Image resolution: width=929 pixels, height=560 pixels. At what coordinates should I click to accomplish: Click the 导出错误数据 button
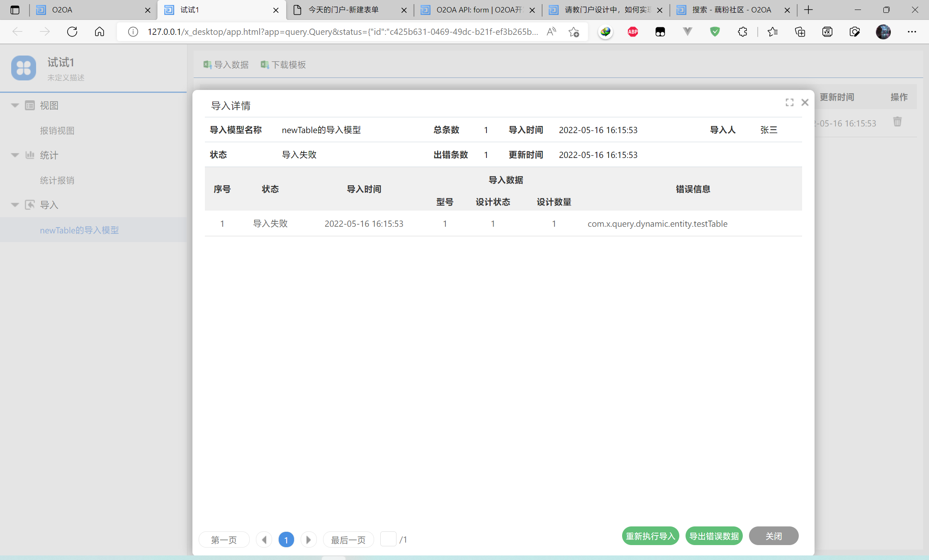coord(714,536)
